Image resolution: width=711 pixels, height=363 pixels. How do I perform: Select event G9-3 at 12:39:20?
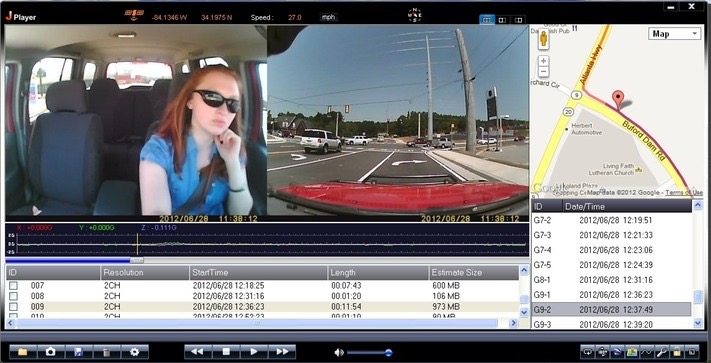611,324
